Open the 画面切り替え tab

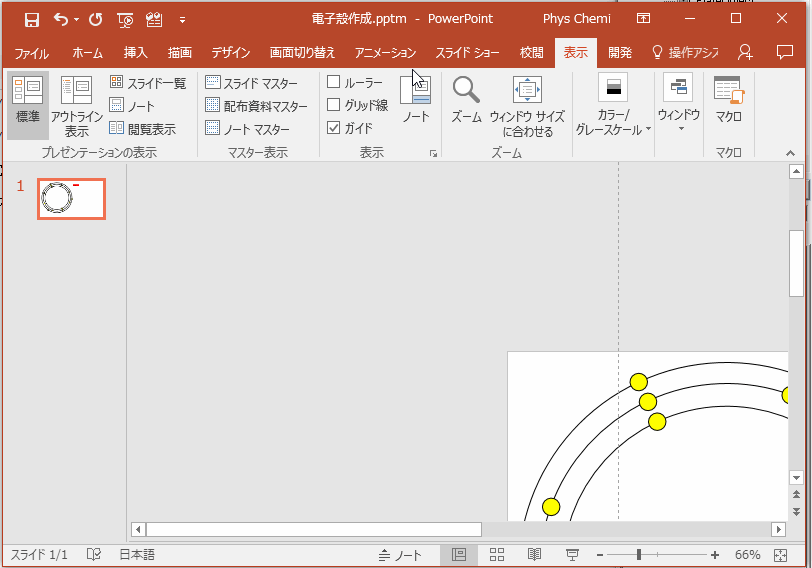tap(302, 53)
